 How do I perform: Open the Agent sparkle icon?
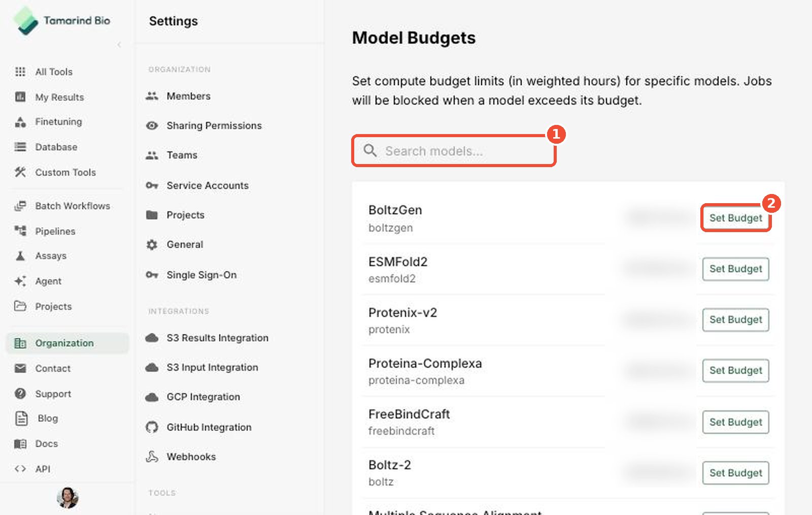20,281
